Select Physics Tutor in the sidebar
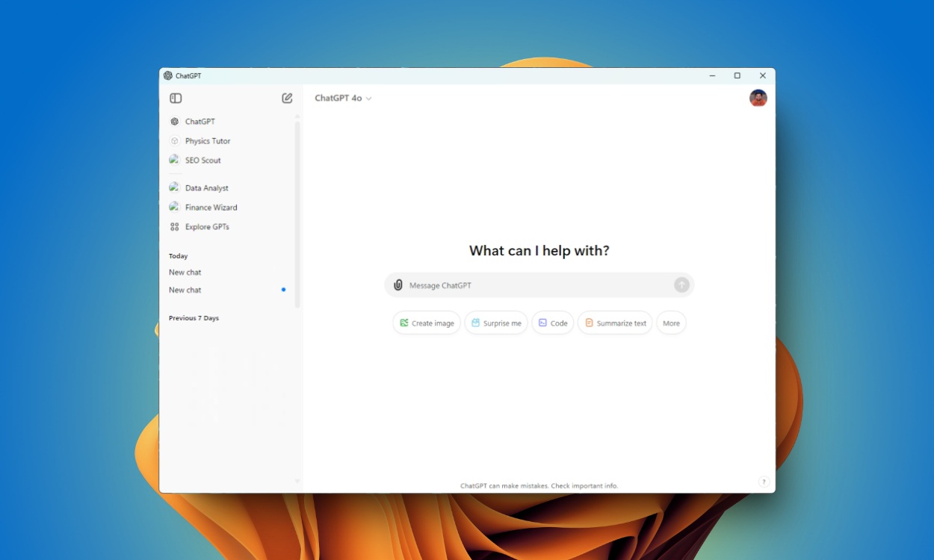934x560 pixels. click(x=208, y=140)
